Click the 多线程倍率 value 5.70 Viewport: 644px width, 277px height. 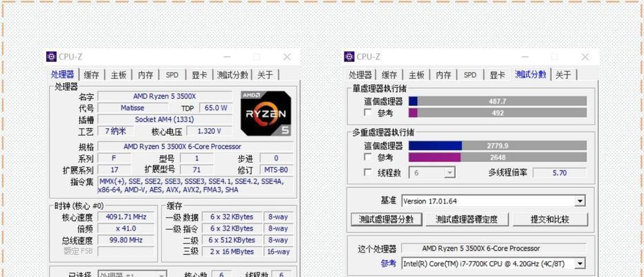560,172
